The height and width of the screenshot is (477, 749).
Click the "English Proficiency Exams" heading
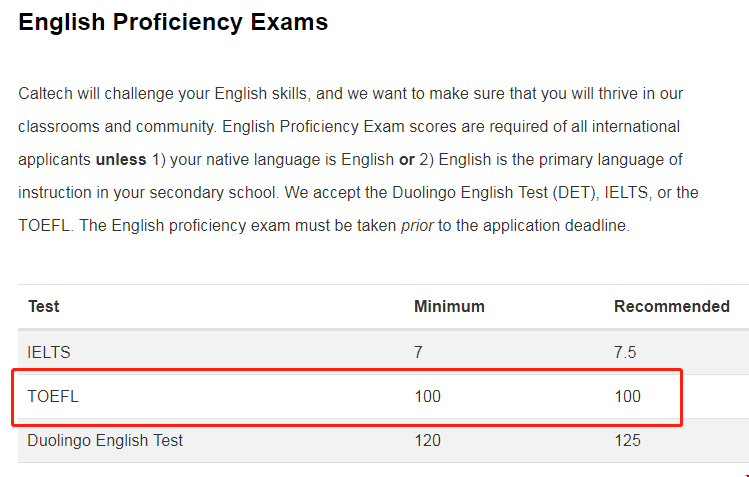tap(173, 22)
